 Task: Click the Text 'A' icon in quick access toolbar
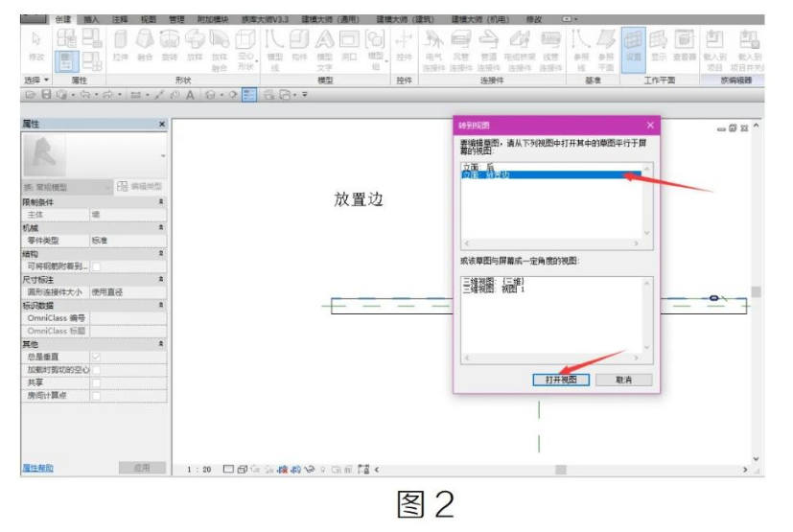click(x=190, y=95)
